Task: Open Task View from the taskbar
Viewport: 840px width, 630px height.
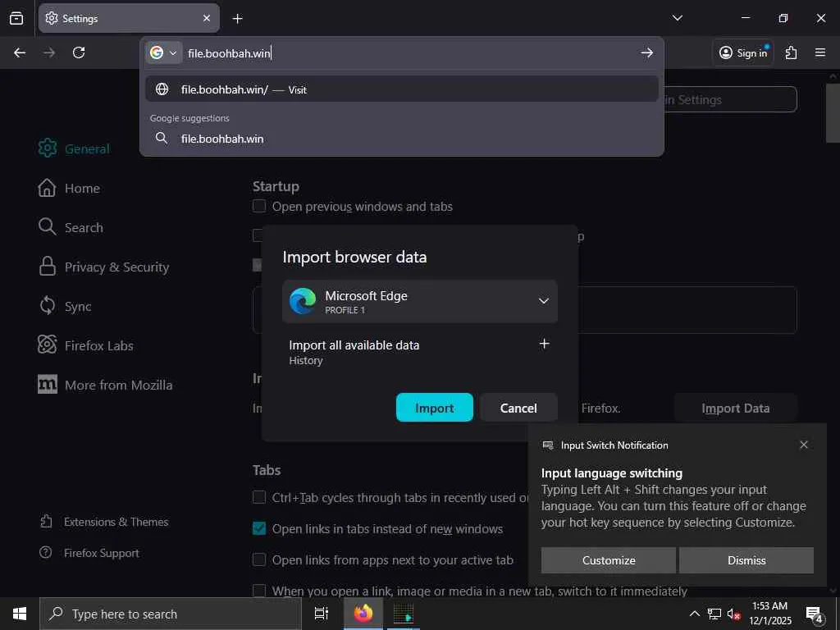Action: pos(322,614)
